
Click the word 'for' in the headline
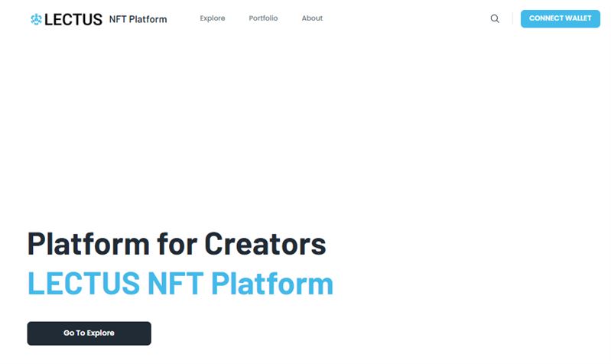(x=177, y=244)
